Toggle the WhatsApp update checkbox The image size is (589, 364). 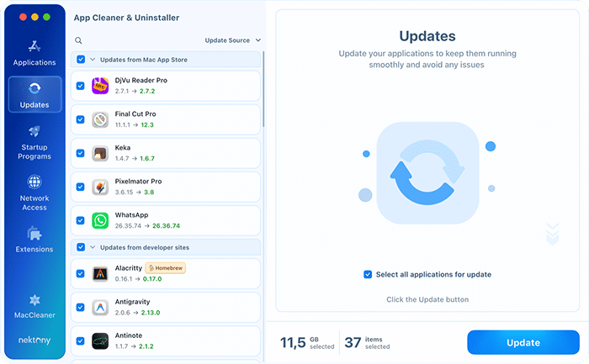click(x=81, y=220)
